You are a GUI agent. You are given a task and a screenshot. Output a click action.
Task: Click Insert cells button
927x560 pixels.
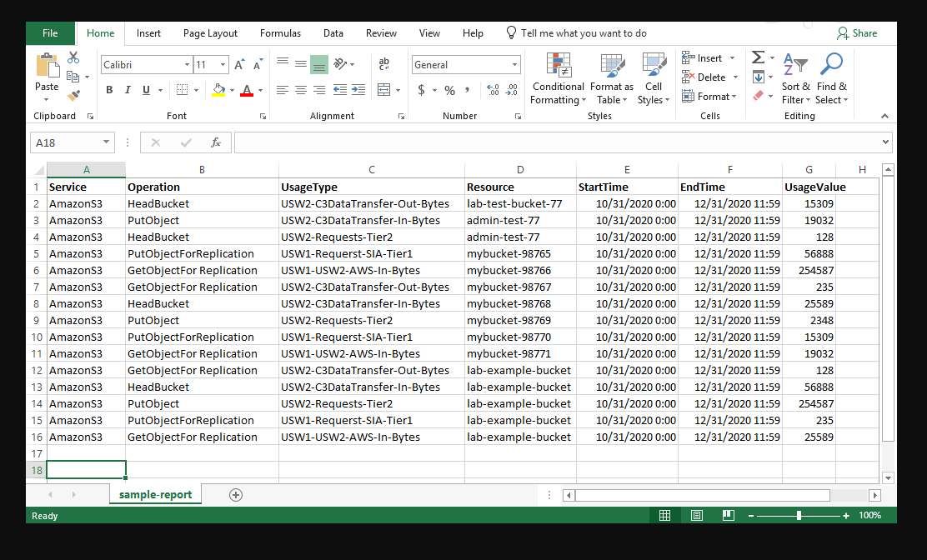pos(709,57)
